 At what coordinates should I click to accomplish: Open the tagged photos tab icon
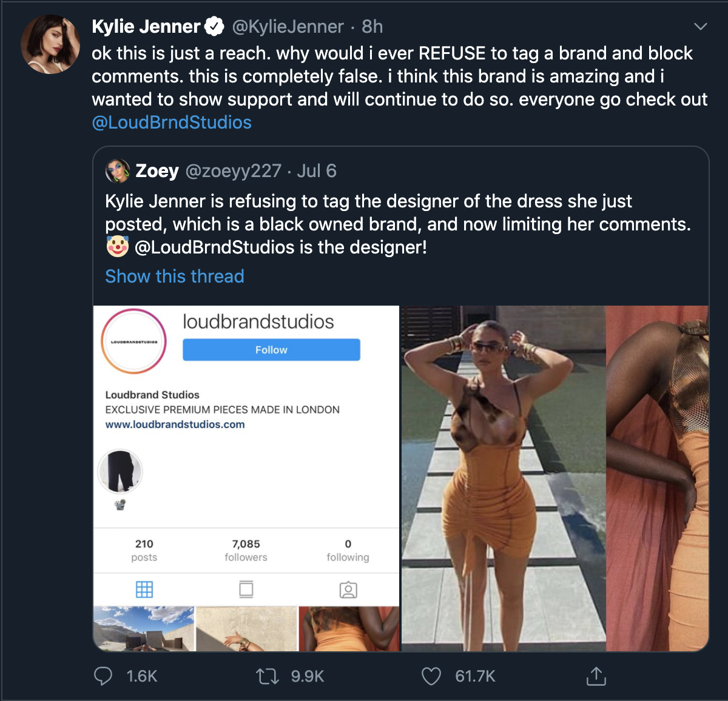(348, 589)
